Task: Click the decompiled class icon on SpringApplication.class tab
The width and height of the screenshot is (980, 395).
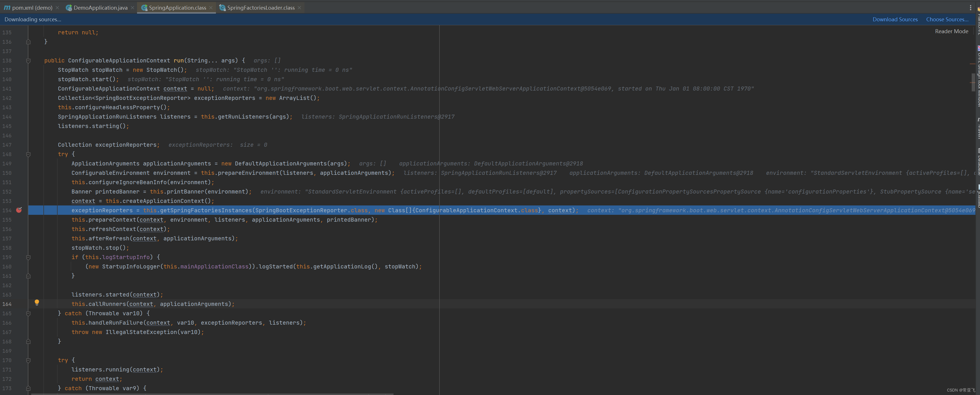Action: (x=145, y=8)
